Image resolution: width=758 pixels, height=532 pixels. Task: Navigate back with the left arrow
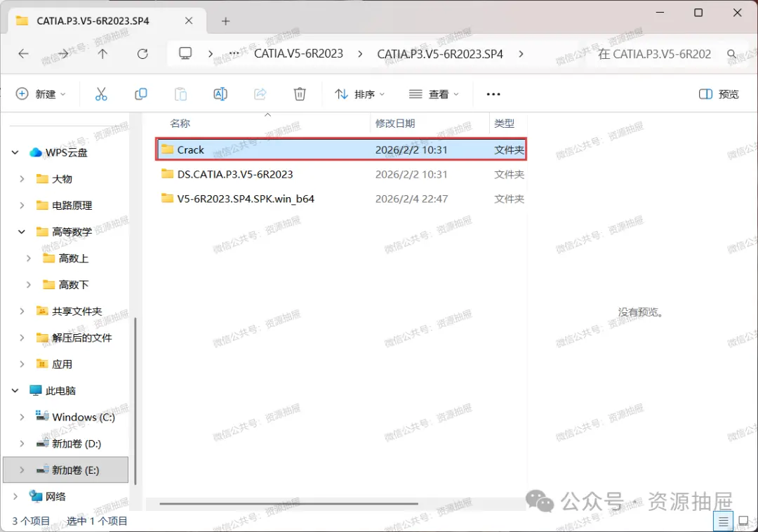tap(23, 54)
